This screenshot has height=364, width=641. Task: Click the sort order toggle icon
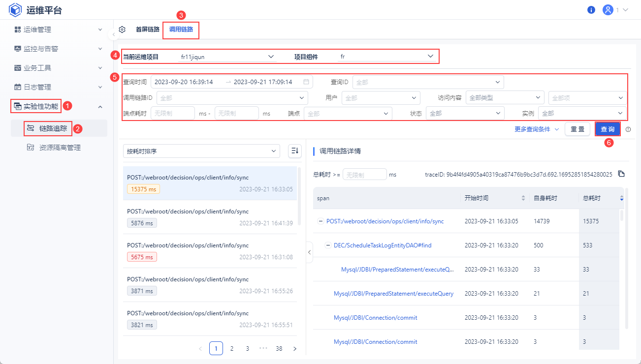click(x=295, y=151)
